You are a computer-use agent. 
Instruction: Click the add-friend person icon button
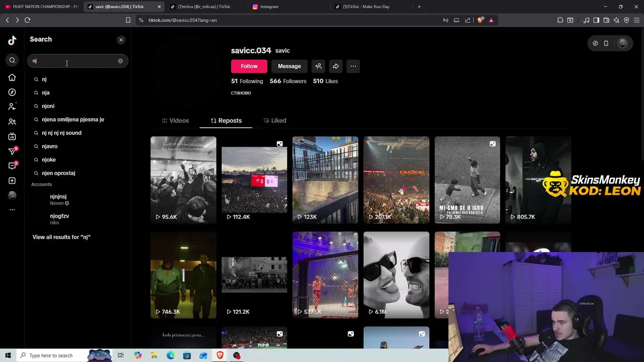[318, 66]
